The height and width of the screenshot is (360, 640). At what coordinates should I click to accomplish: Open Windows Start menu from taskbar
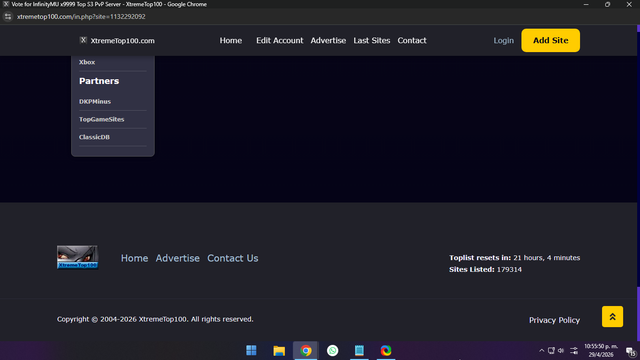click(x=251, y=350)
